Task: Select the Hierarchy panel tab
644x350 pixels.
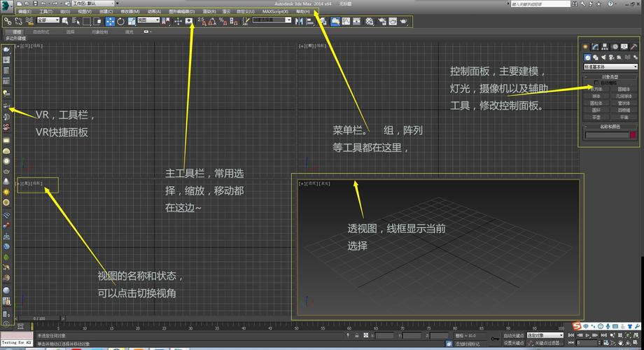Action: (x=604, y=46)
